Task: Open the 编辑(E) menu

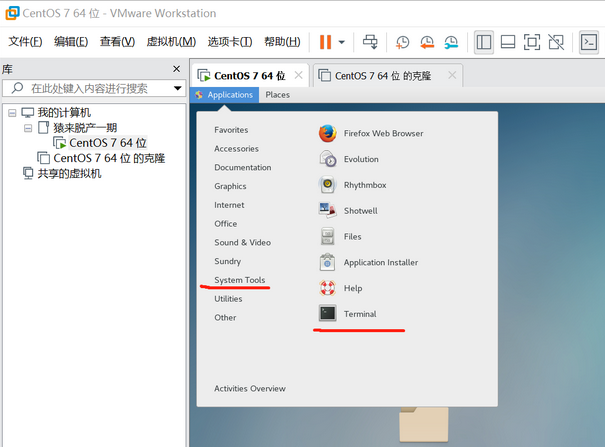Action: pyautogui.click(x=71, y=42)
